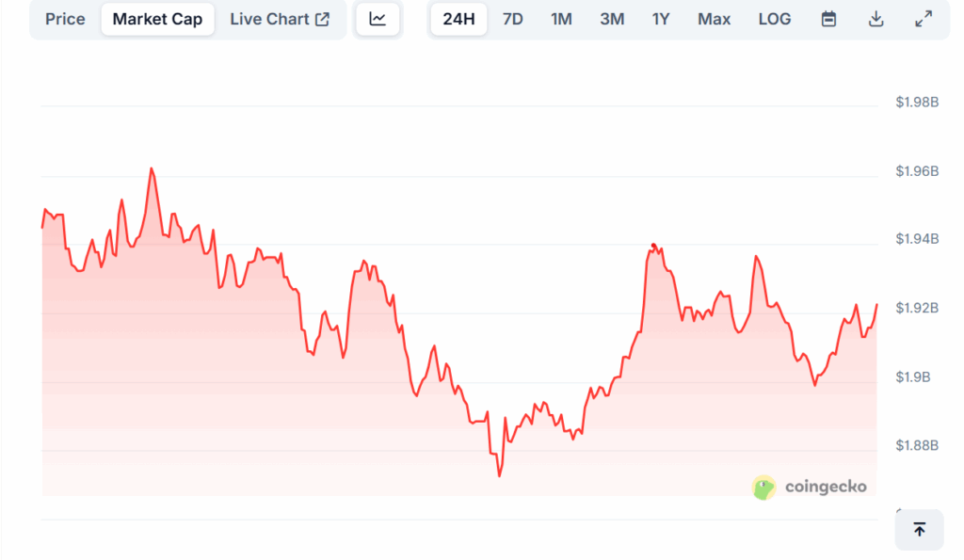Click the scroll-to-top arrow button
Screen dimensions: 964x560
pos(919,530)
